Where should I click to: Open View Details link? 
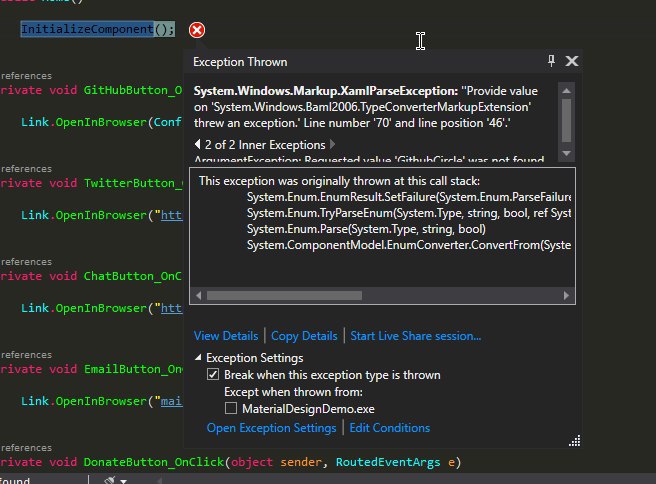point(226,336)
